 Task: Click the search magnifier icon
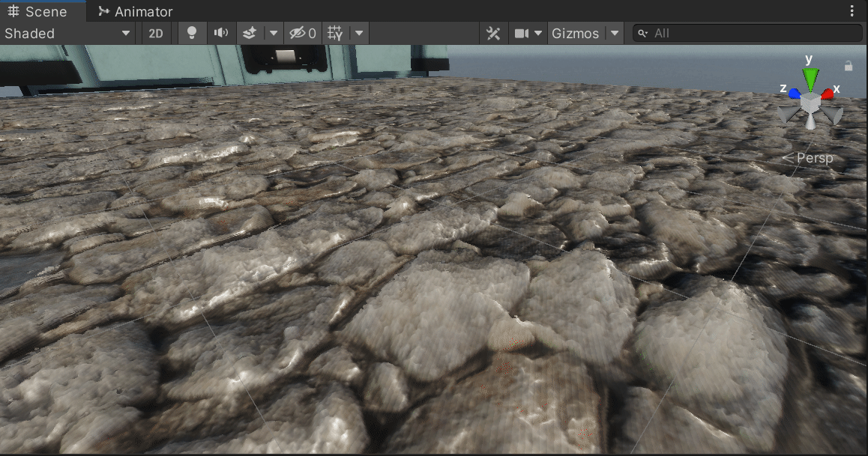coord(642,33)
